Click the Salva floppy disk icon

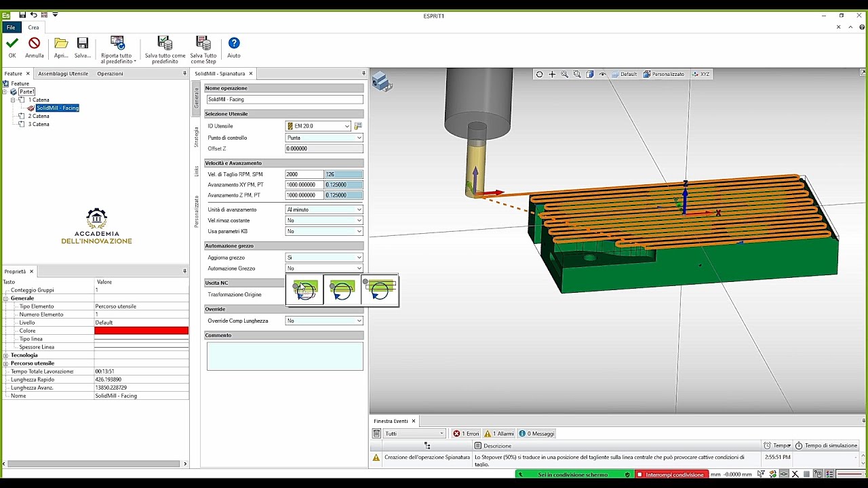tap(83, 43)
